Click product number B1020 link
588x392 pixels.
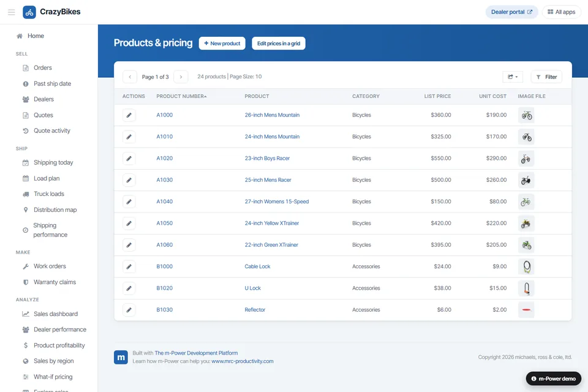[x=165, y=288]
